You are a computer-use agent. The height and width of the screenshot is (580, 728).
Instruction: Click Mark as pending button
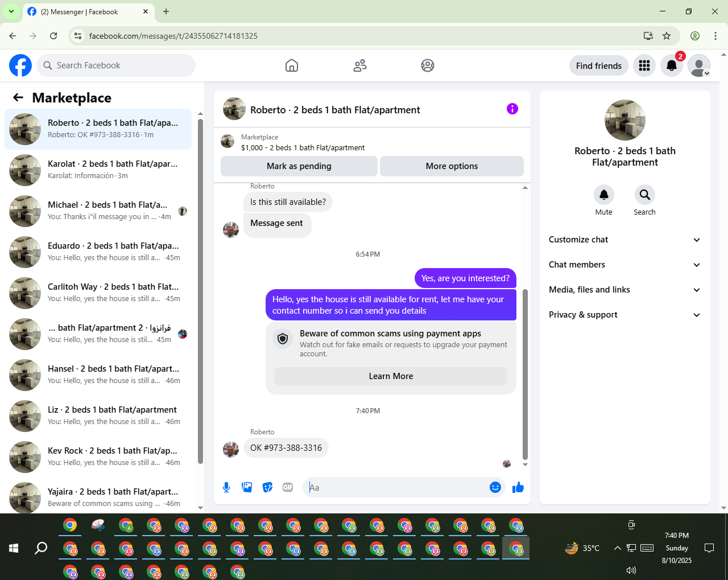click(299, 166)
